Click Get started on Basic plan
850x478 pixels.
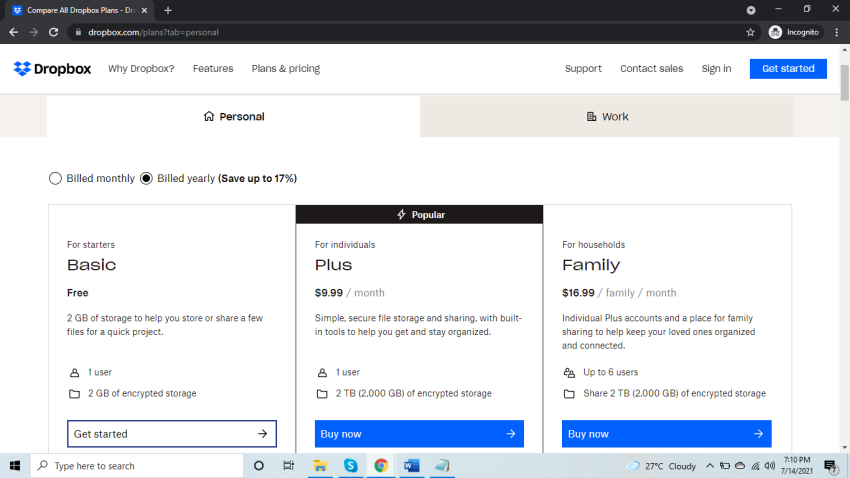(172, 434)
